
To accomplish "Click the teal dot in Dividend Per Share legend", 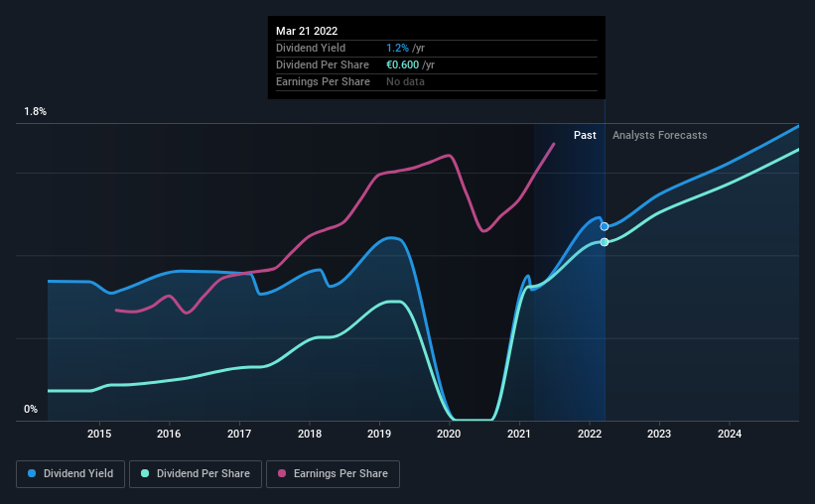I will 145,473.
